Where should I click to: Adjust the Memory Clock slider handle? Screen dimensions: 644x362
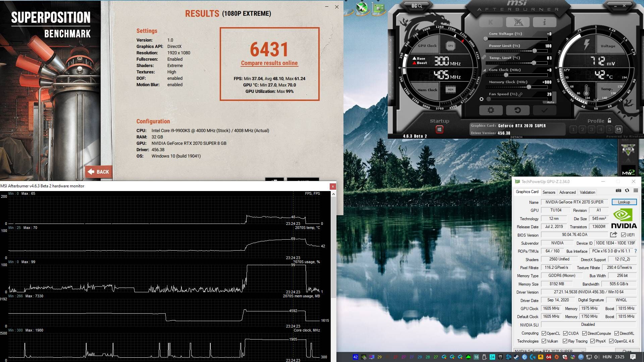(x=529, y=87)
